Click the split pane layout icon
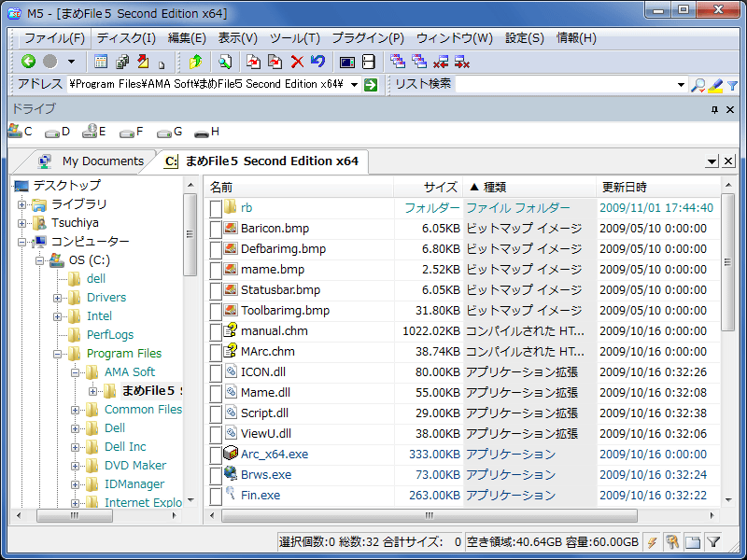The width and height of the screenshot is (747, 560). 369,62
